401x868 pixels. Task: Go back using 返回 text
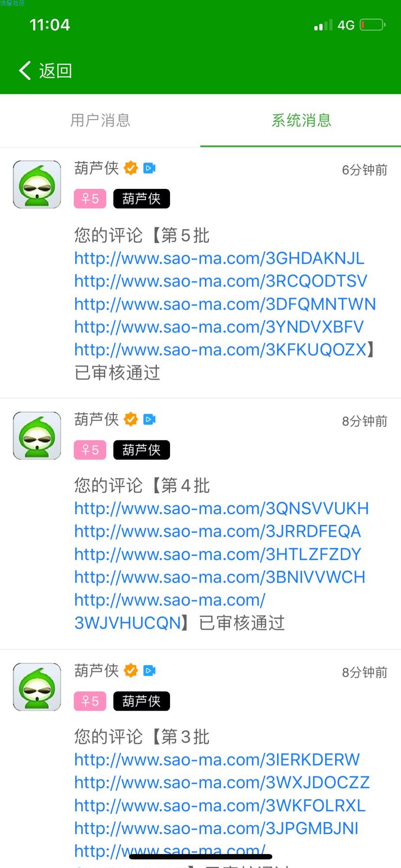(x=56, y=71)
